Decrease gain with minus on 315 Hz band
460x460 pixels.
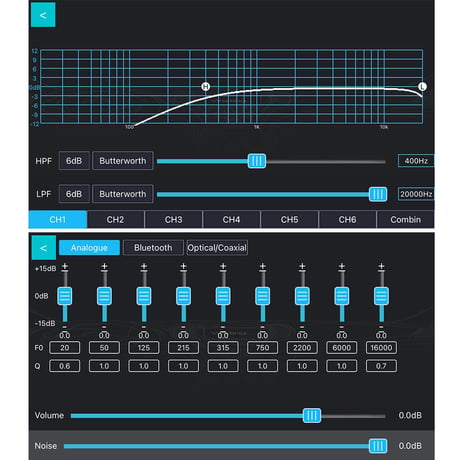(x=223, y=327)
